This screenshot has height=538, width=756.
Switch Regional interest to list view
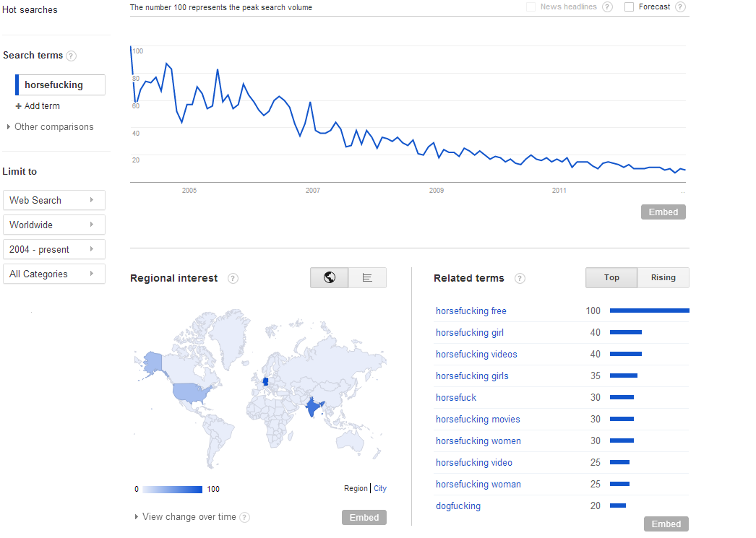coord(367,278)
